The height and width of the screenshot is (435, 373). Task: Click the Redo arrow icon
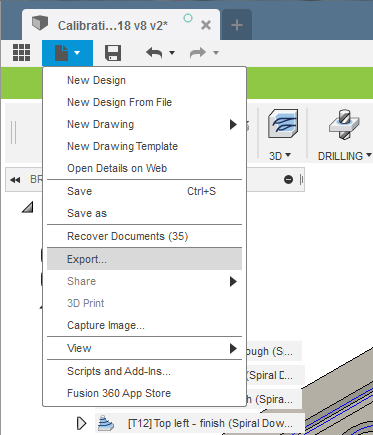coord(198,53)
